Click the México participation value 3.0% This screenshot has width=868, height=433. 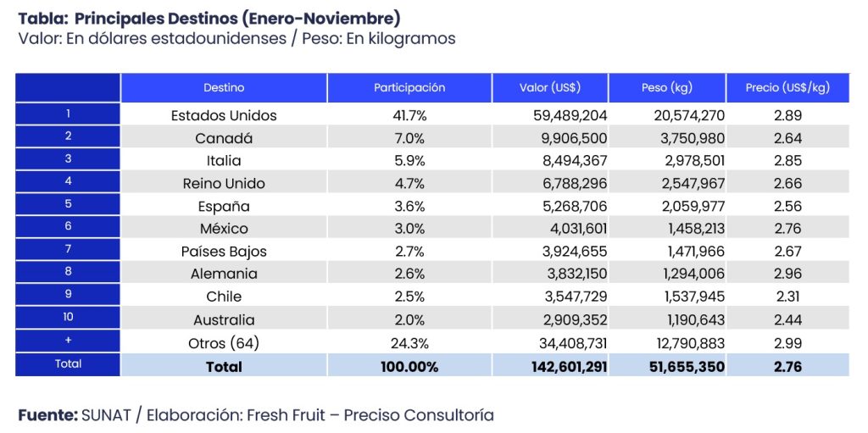[x=409, y=229]
